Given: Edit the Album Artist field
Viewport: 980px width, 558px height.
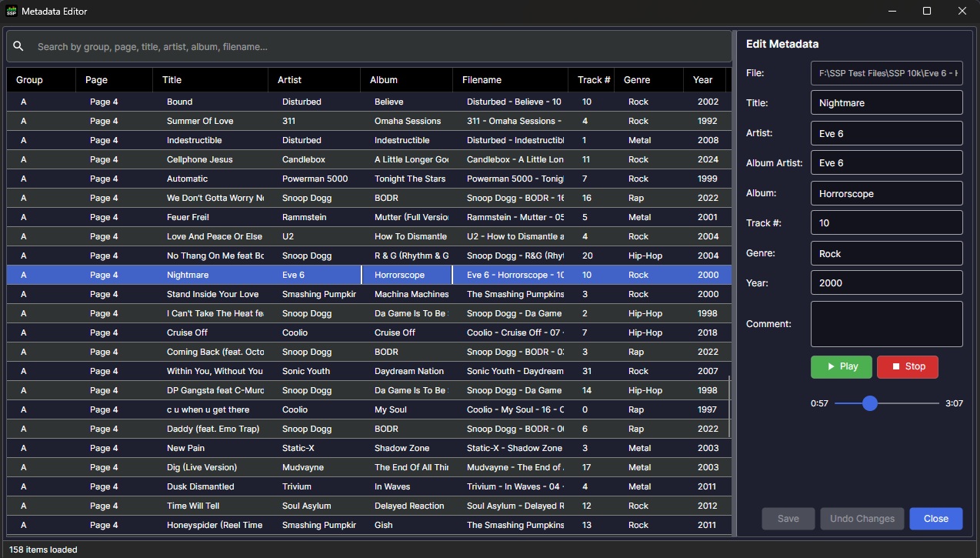Looking at the screenshot, I should point(887,162).
